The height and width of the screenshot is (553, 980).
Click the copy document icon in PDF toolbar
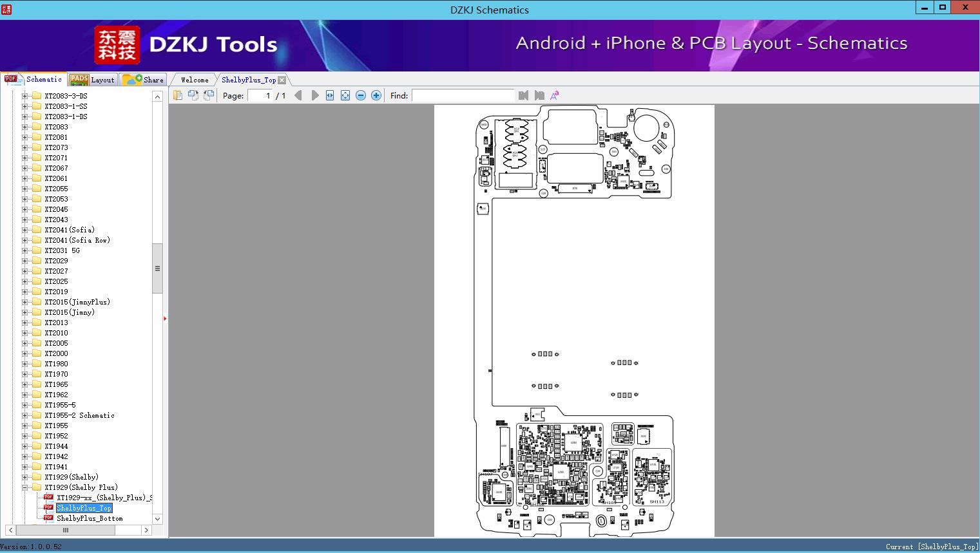click(178, 95)
